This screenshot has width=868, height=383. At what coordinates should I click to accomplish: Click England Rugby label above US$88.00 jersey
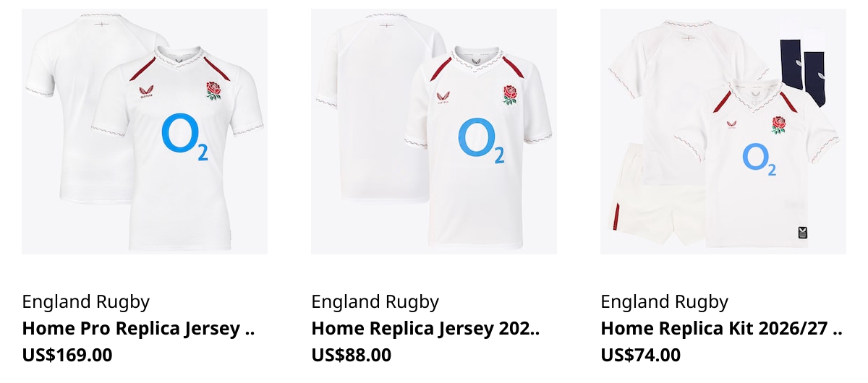coord(375,302)
